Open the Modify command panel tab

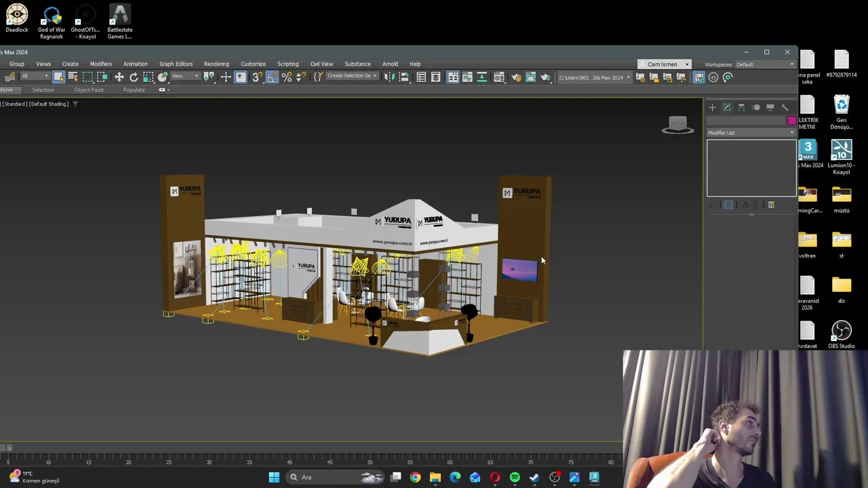[727, 107]
